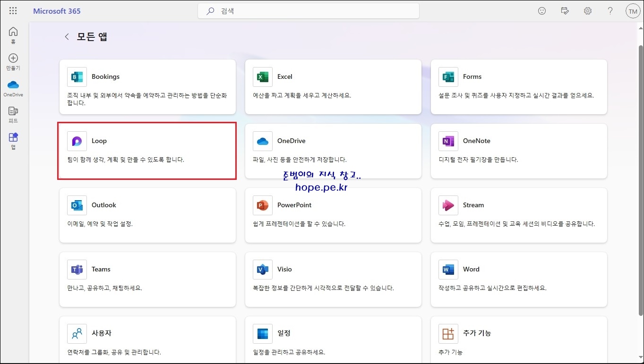Open the Teams title link
This screenshot has height=364, width=644.
pyautogui.click(x=101, y=269)
